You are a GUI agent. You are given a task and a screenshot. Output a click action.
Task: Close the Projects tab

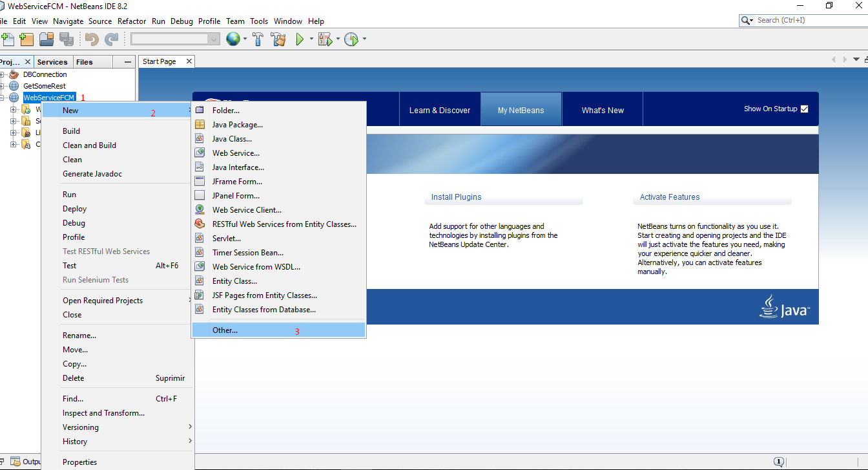click(27, 62)
